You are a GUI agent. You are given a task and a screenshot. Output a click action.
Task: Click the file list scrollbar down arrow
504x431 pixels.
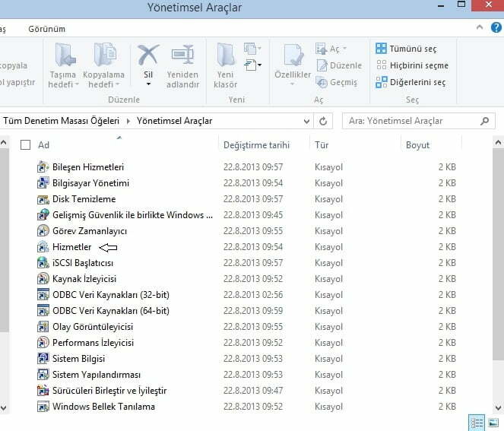click(x=498, y=408)
